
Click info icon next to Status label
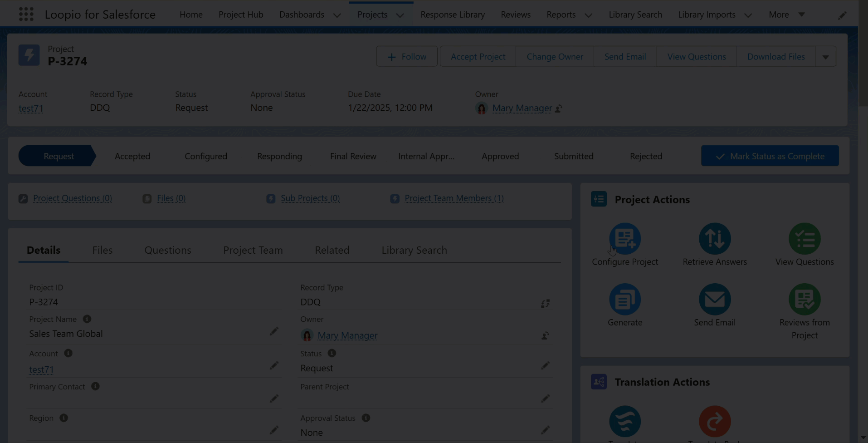(x=332, y=353)
